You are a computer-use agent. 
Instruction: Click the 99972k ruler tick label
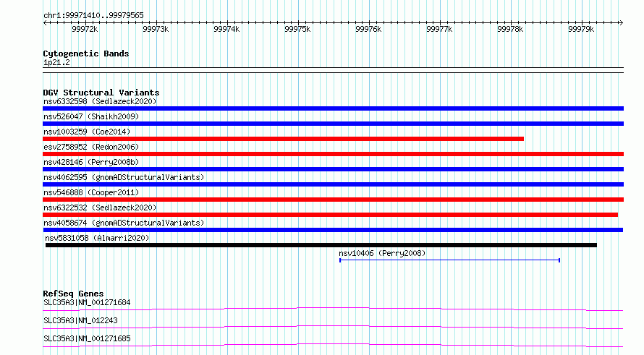pyautogui.click(x=85, y=29)
